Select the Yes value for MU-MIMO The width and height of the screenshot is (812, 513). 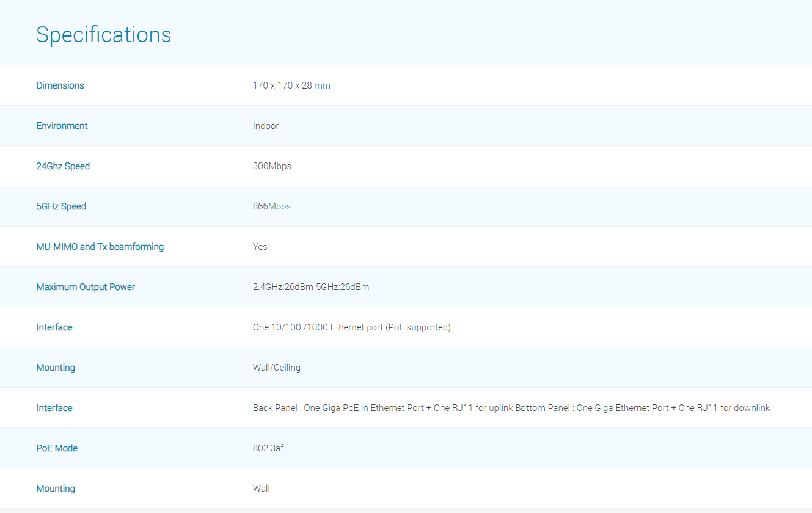[x=260, y=247]
